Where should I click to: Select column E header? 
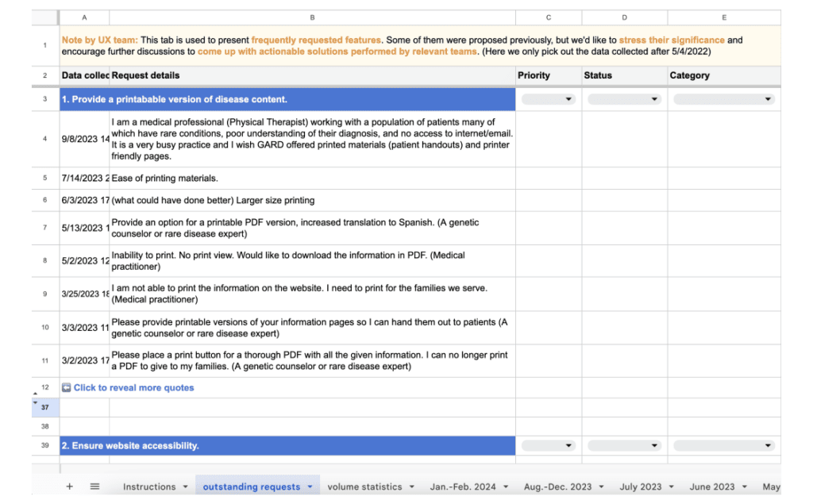coord(724,17)
